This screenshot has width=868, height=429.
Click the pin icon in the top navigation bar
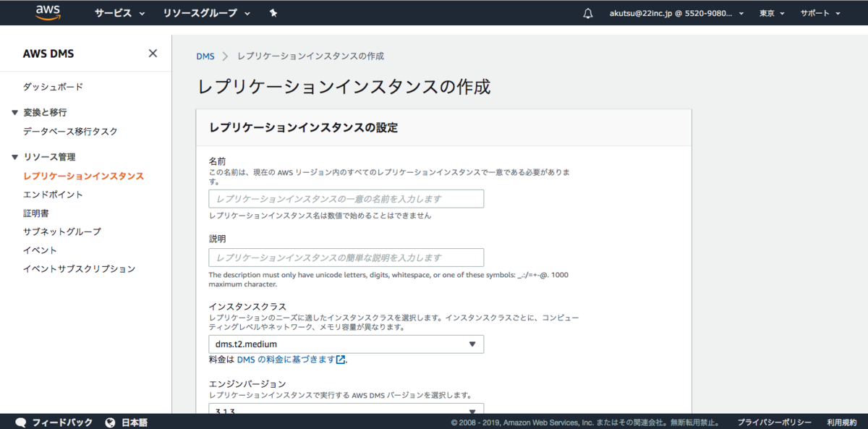(x=273, y=12)
